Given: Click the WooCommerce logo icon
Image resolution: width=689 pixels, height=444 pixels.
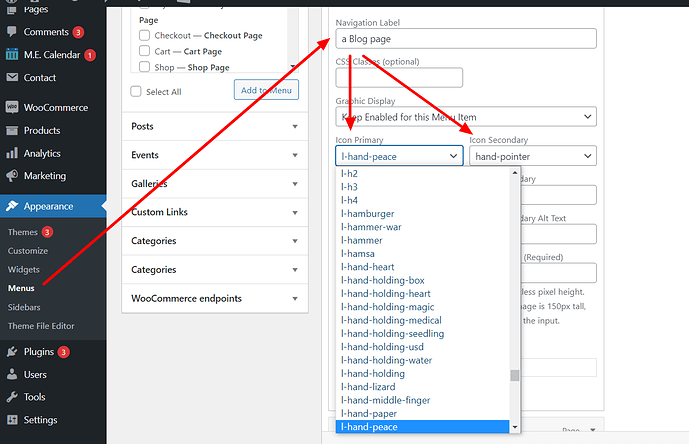Looking at the screenshot, I should coord(12,107).
